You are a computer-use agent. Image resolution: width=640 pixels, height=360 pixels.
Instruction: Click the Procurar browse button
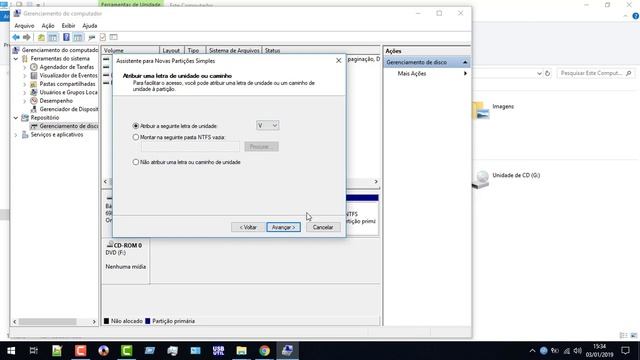point(262,147)
